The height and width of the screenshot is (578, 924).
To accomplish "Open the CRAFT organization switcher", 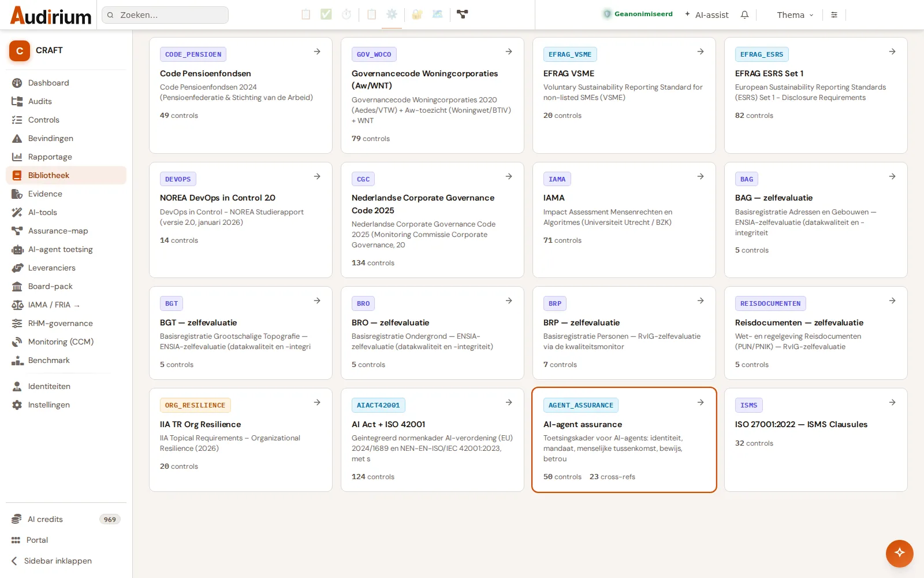I will (66, 50).
